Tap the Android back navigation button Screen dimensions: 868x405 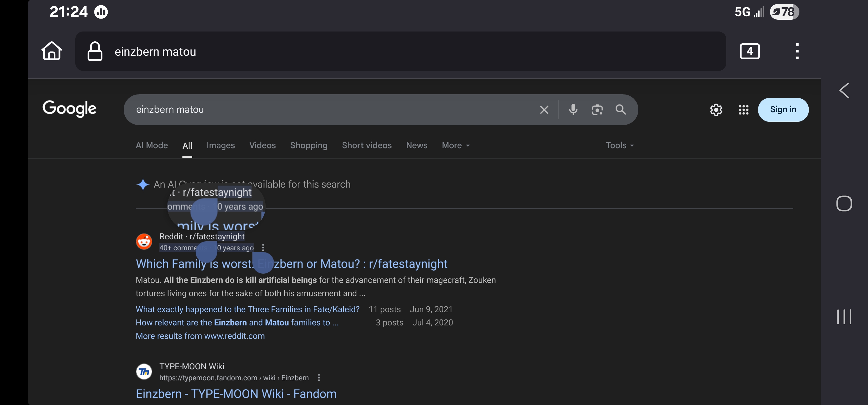coord(844,90)
